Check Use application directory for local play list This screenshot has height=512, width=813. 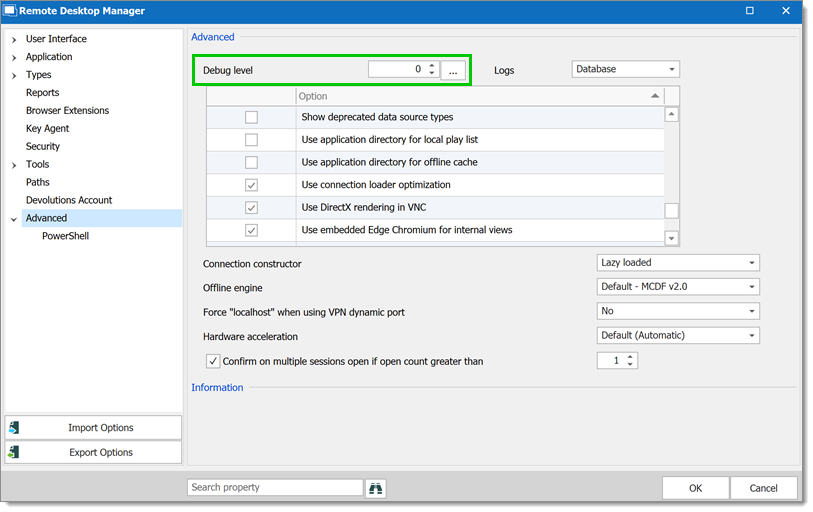tap(251, 140)
